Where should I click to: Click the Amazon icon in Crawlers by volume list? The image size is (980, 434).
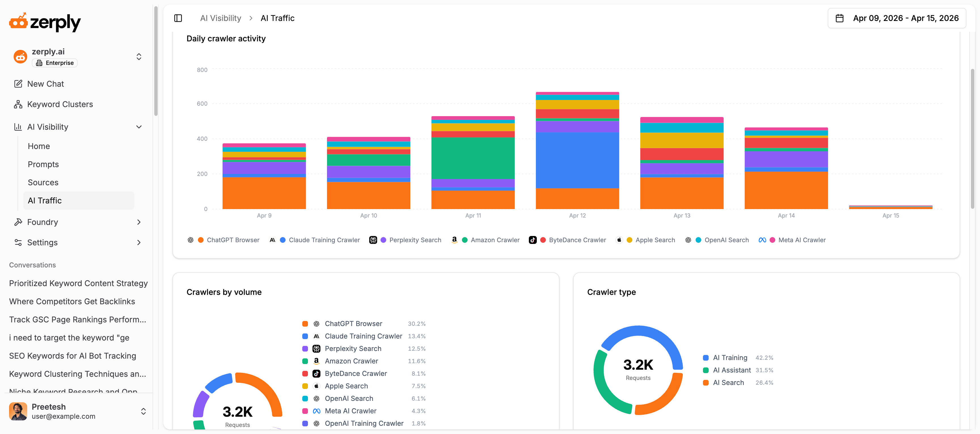(316, 361)
